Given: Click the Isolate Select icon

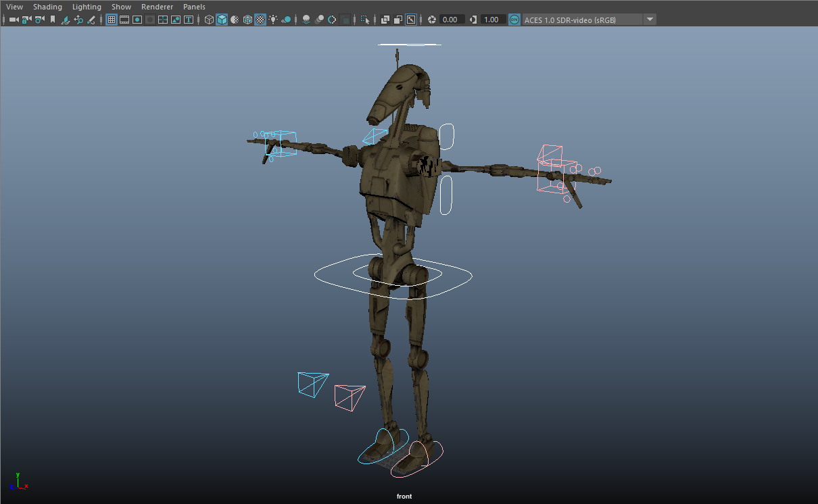Looking at the screenshot, I should [365, 20].
